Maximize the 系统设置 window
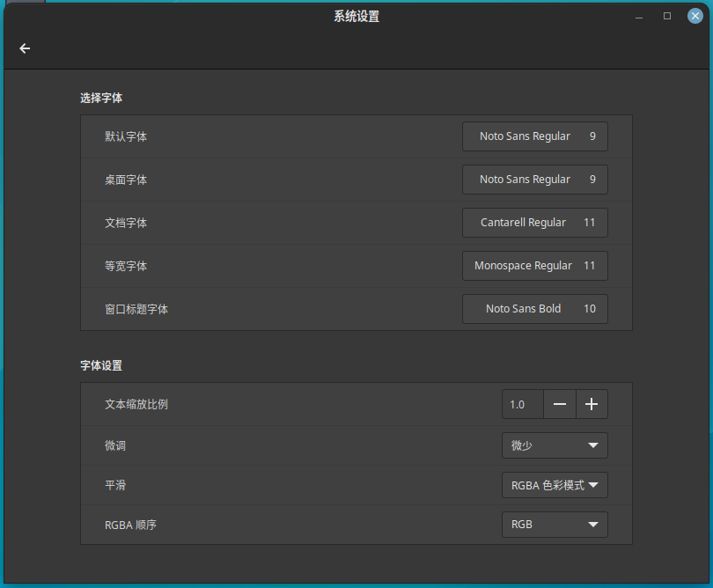This screenshot has width=713, height=588. click(x=667, y=16)
